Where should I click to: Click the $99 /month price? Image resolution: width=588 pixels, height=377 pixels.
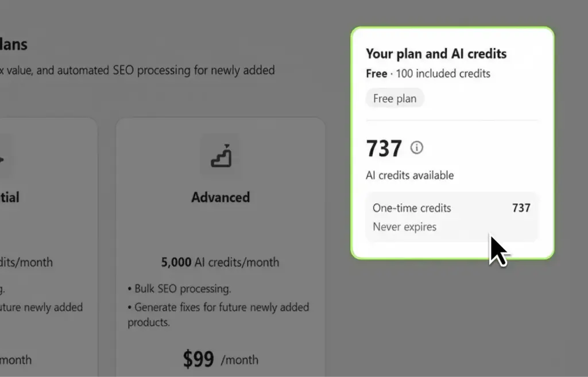(x=220, y=359)
